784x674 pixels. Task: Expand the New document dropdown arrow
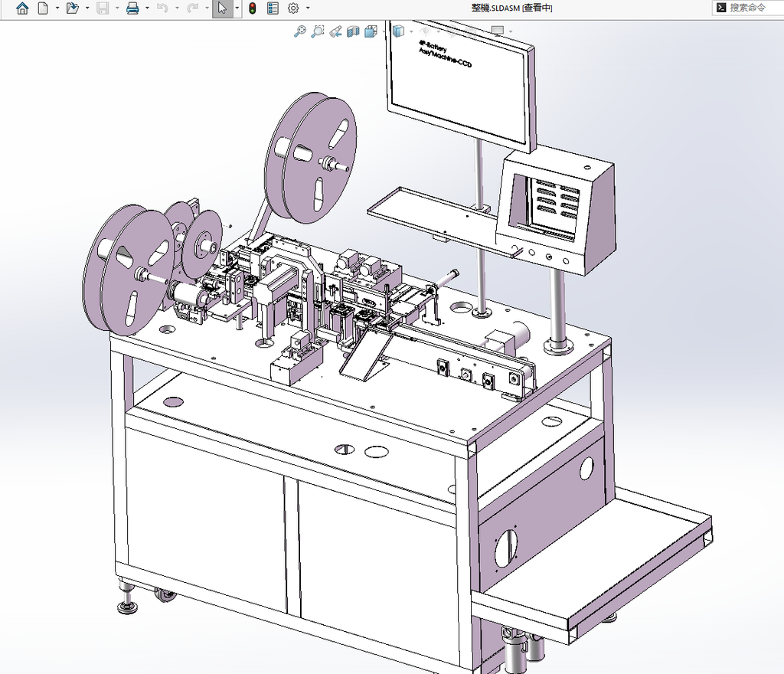click(57, 8)
